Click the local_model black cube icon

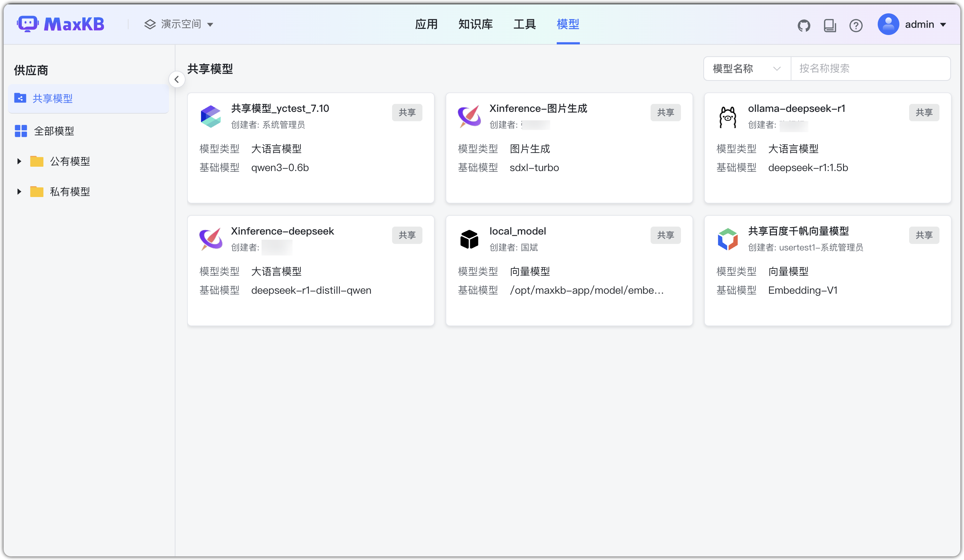[x=469, y=239]
